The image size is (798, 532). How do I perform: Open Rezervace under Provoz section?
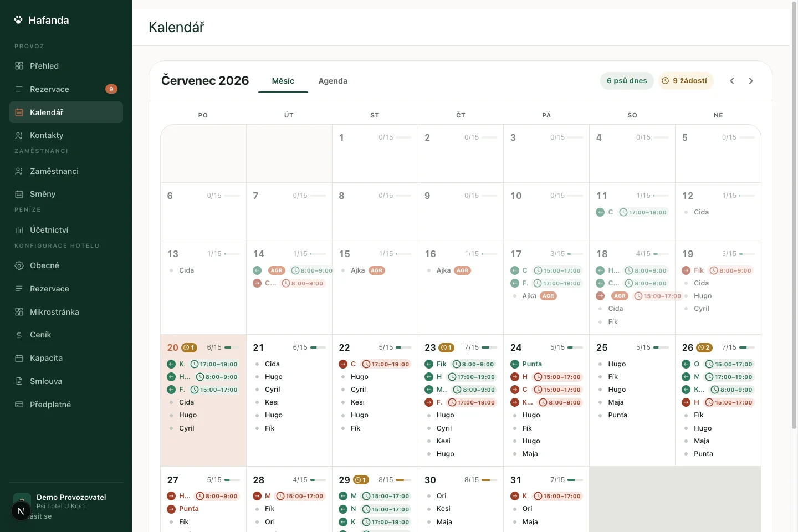[66, 89]
